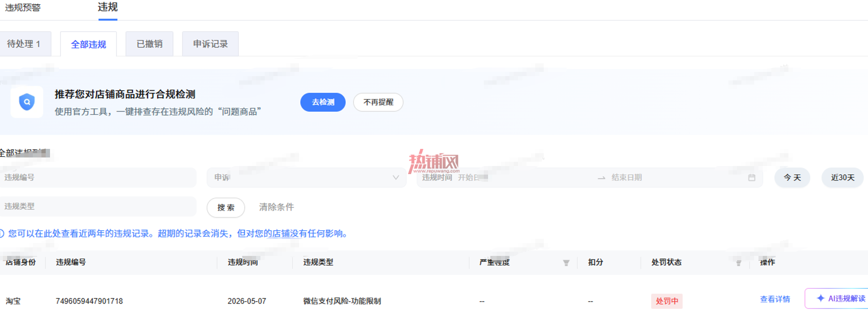Viewport: 868px width, 323px height.
Task: Click the filter icon beside 处罚状态 column
Action: [738, 263]
